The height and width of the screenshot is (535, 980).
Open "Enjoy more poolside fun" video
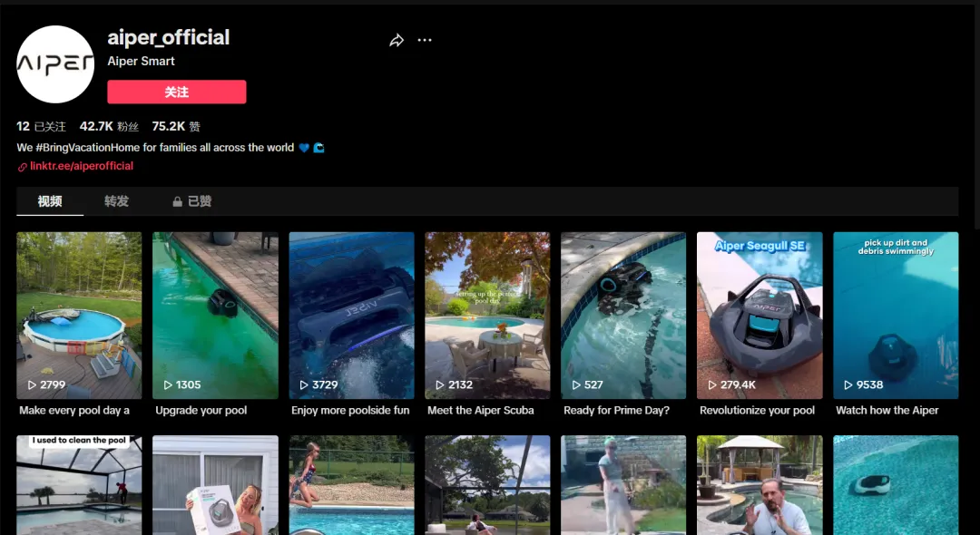351,315
